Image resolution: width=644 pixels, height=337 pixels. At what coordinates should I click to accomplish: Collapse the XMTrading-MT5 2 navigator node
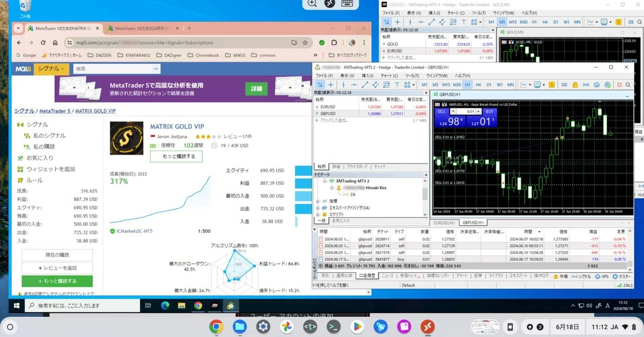pos(325,181)
